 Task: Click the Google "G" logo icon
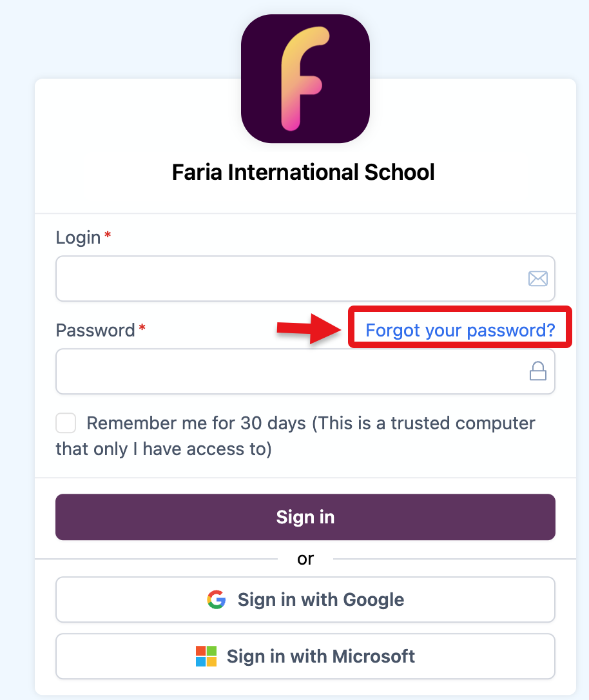[217, 599]
